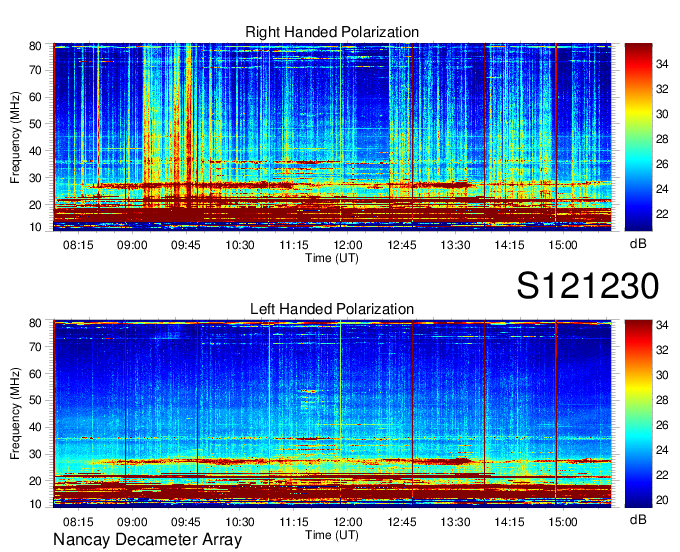The height and width of the screenshot is (552, 680).
Task: Click the 50 MHz tick of the right-handed plot
Action: (35, 124)
